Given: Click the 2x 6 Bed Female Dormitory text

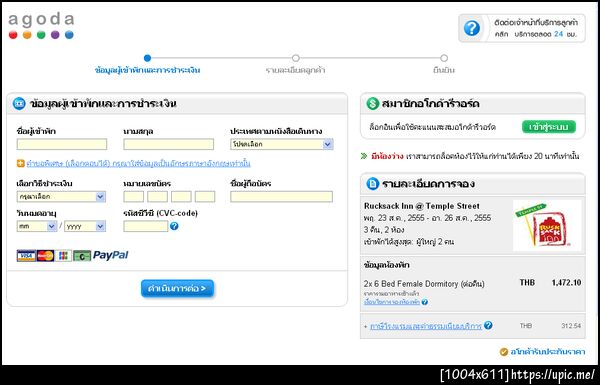Looking at the screenshot, I should [x=424, y=284].
